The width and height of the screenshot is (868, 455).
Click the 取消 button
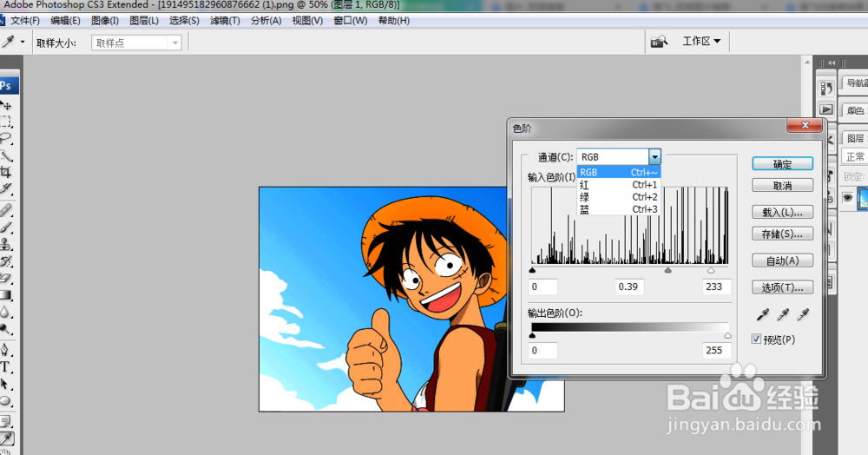click(x=782, y=186)
